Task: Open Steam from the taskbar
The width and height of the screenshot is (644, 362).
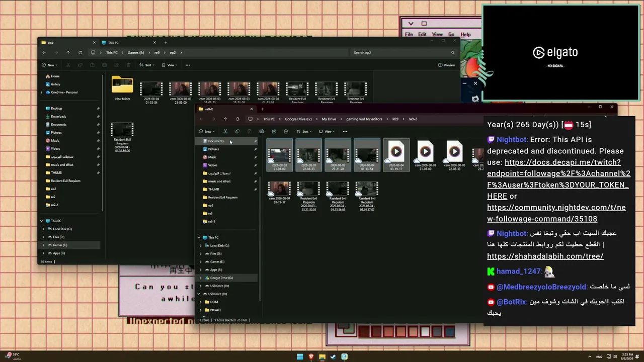Action: point(333,356)
